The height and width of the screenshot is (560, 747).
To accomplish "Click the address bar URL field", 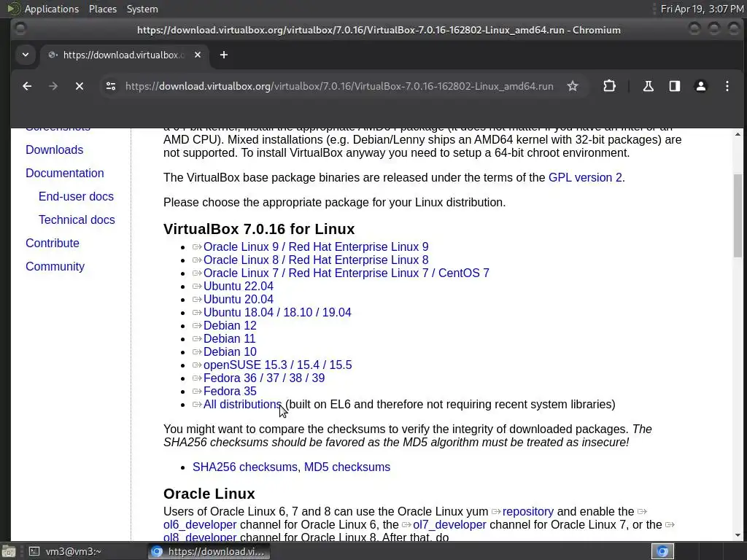I will [x=339, y=86].
